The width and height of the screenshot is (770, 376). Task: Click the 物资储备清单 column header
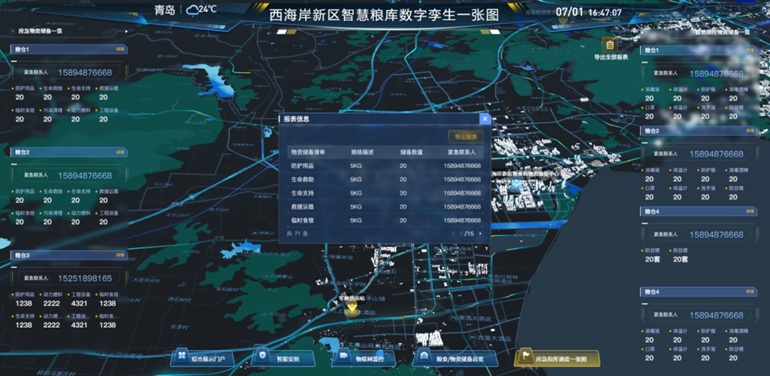(x=306, y=152)
